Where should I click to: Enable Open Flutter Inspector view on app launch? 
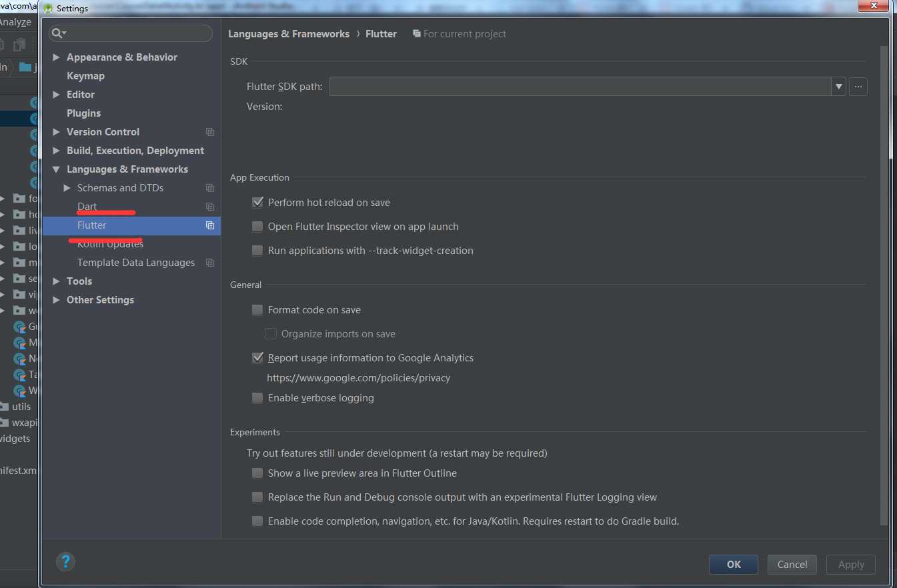[x=257, y=227]
